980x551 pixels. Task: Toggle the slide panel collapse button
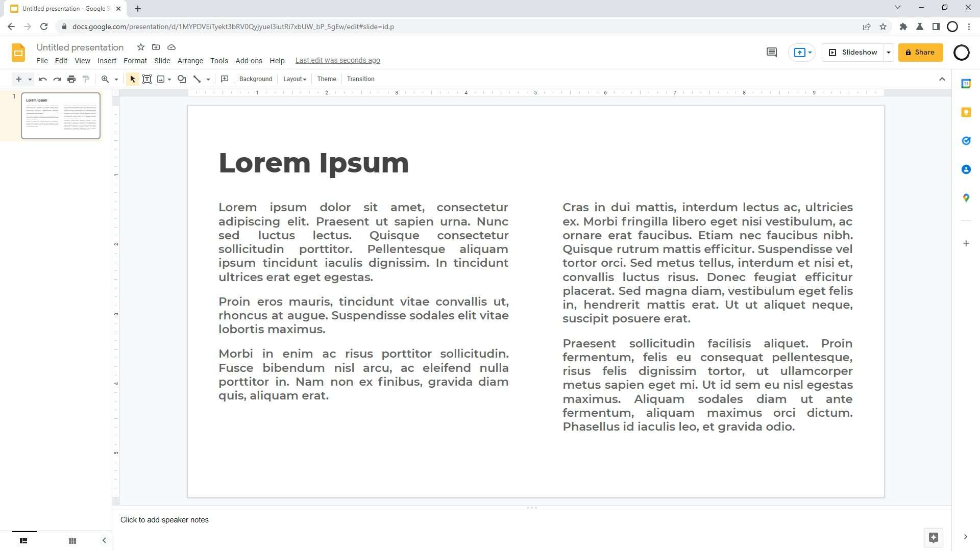tap(104, 540)
